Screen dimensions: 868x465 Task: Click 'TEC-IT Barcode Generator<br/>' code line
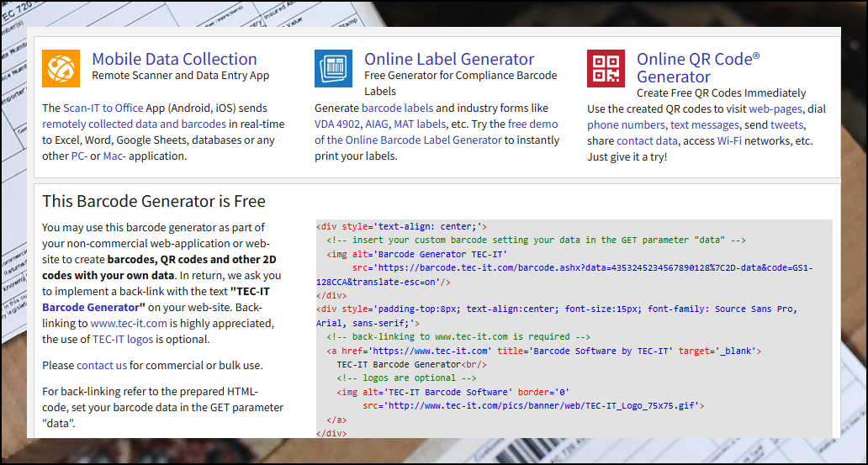(412, 364)
